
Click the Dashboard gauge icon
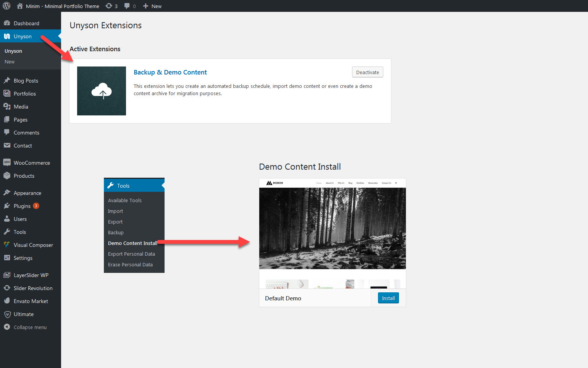(7, 23)
